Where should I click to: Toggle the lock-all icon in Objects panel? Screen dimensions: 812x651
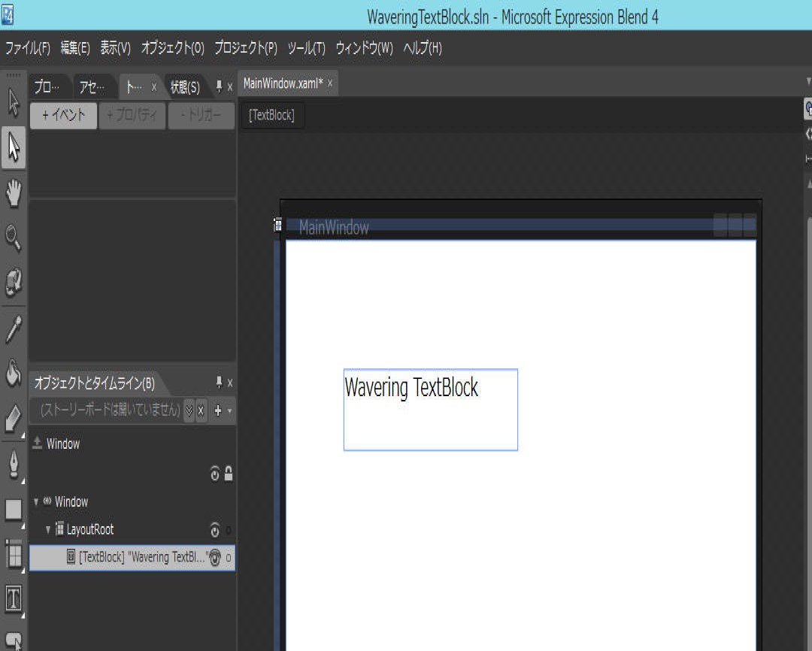click(x=229, y=474)
